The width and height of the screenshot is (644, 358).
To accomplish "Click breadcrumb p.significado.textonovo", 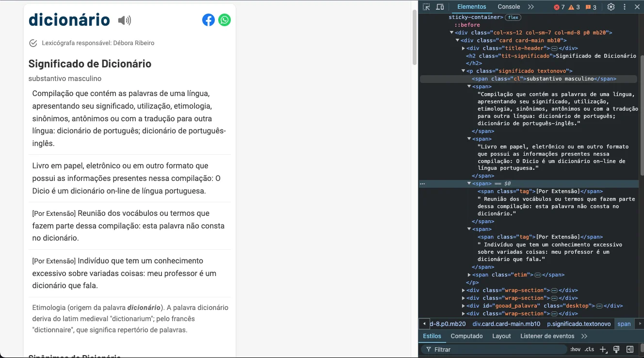I will coord(579,324).
